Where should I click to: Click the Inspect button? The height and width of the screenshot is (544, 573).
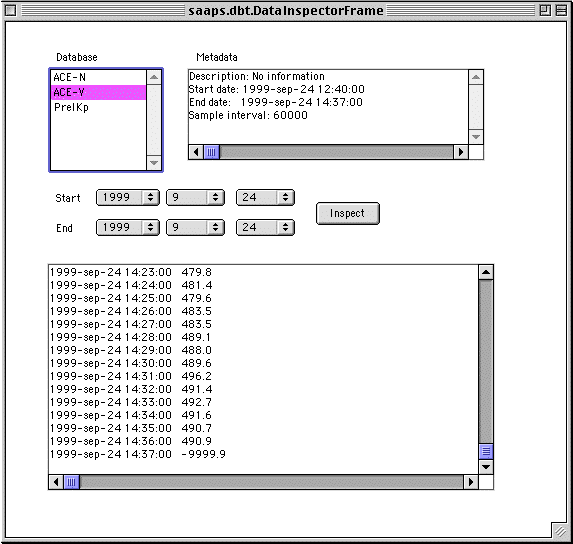click(348, 213)
